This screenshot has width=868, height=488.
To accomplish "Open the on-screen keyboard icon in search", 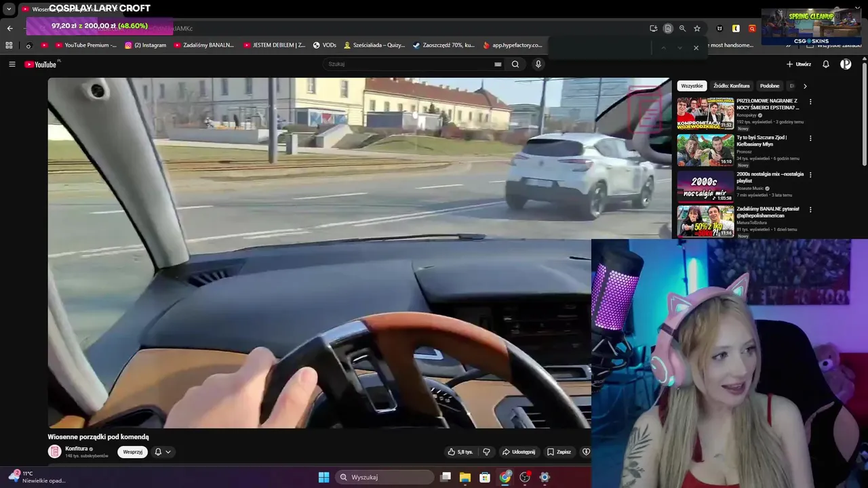I will [x=498, y=64].
